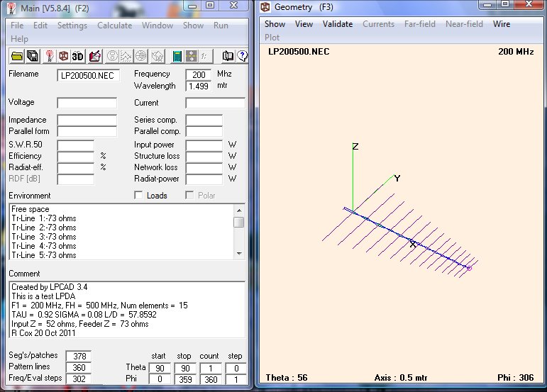Viewport: 547px width, 392px height.
Task: Click the empty Impedance field
Action: (87, 120)
